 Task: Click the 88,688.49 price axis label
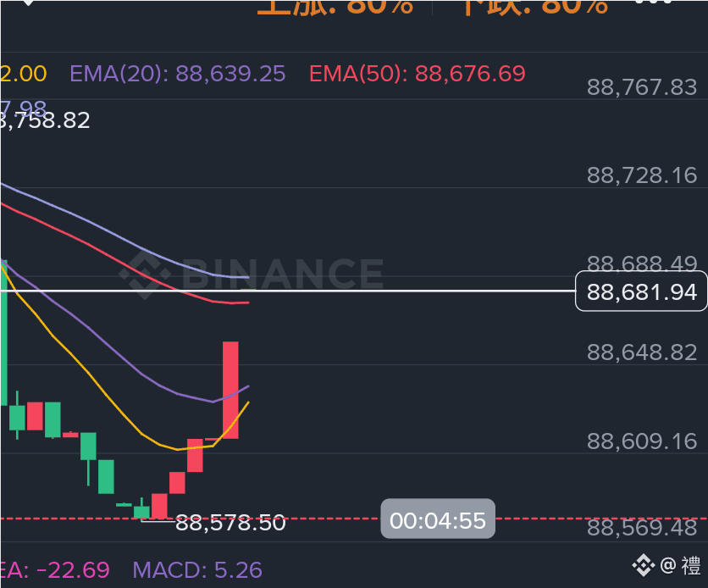tap(642, 263)
